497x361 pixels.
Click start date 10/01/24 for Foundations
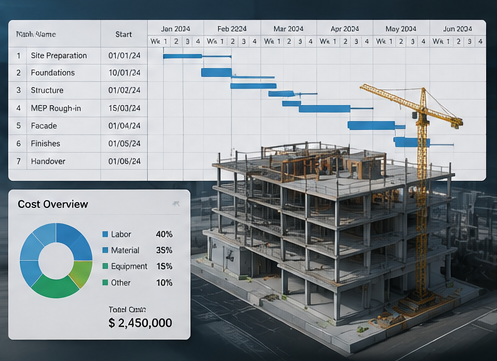coord(124,73)
